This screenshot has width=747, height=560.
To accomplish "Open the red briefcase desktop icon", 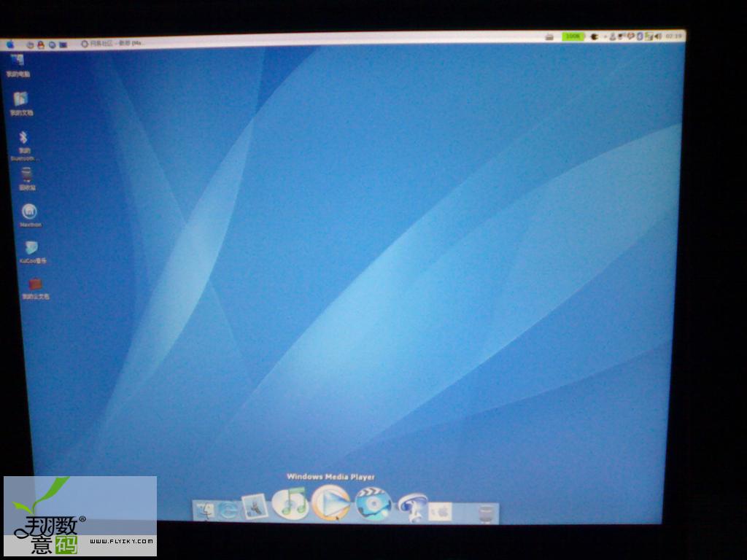I will (x=35, y=288).
